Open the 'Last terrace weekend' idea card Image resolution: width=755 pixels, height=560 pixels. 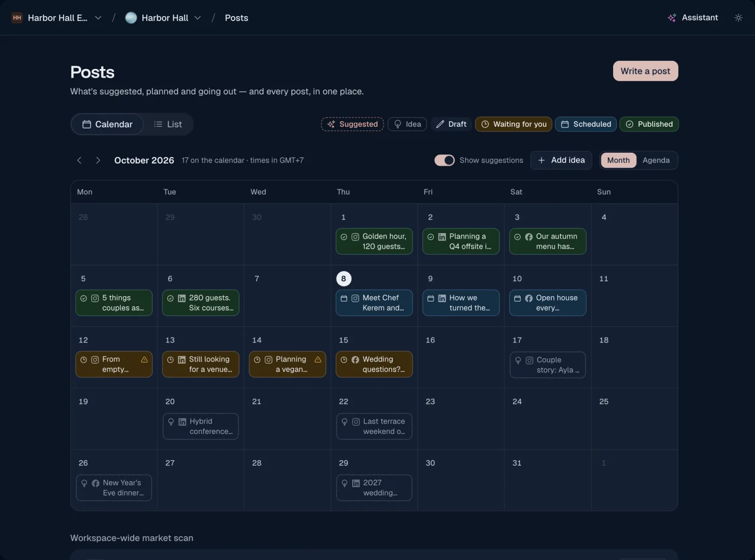pos(374,426)
